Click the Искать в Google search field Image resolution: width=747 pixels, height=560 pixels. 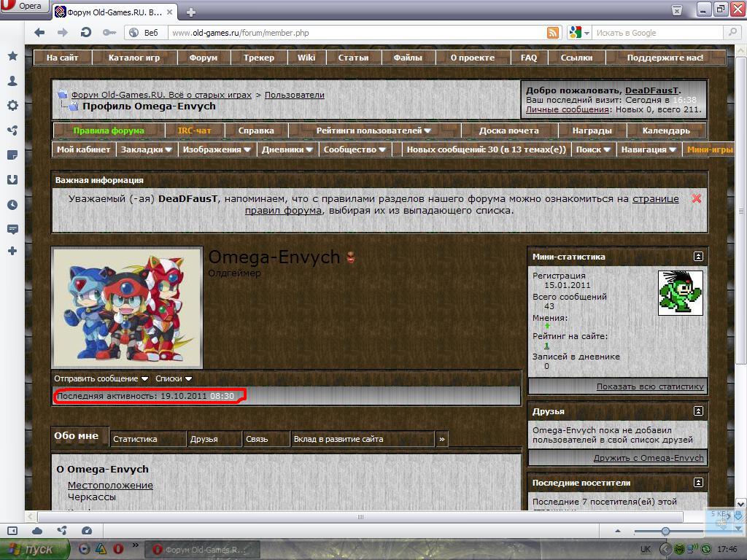(x=659, y=33)
